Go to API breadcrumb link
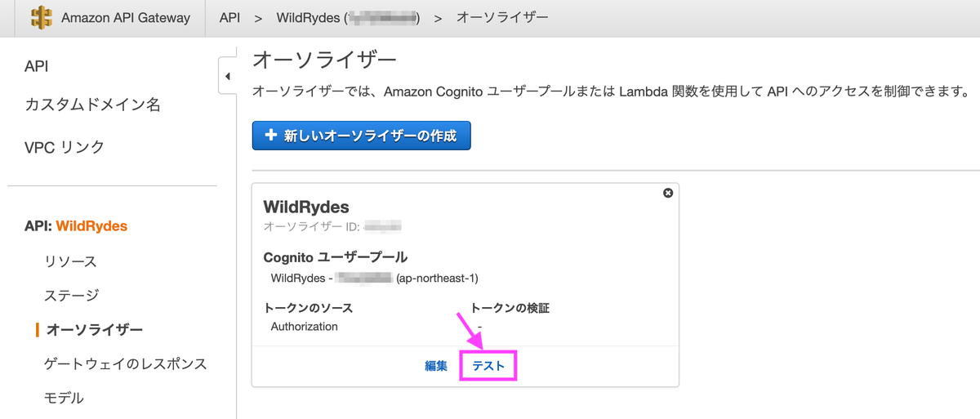This screenshot has width=980, height=419. [230, 17]
